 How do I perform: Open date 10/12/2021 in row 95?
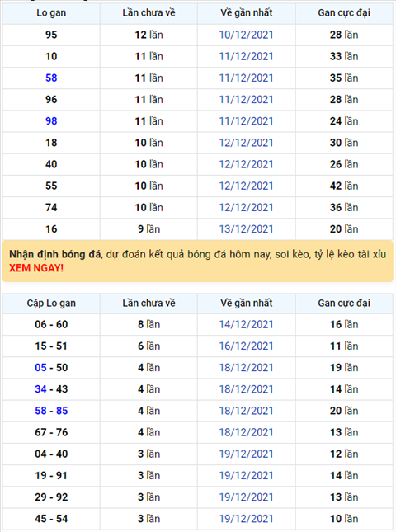pyautogui.click(x=246, y=35)
